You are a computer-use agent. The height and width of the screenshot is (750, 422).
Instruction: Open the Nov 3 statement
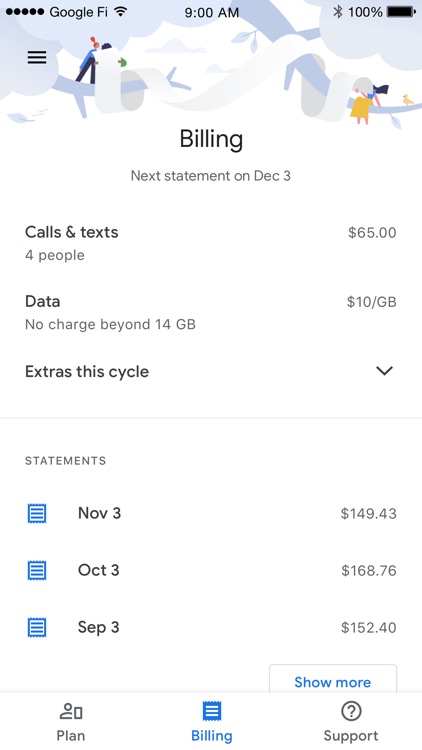[211, 513]
